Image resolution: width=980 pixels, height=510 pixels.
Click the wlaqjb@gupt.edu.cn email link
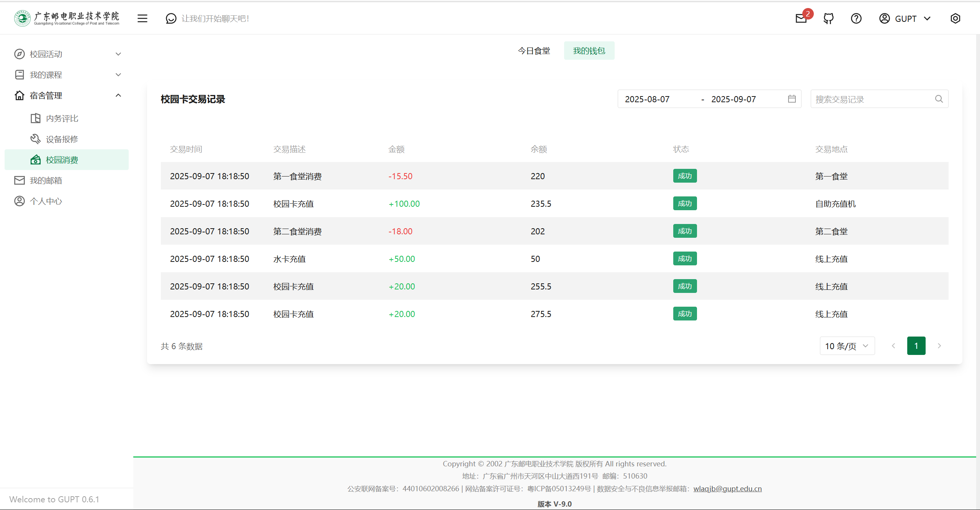tap(727, 489)
